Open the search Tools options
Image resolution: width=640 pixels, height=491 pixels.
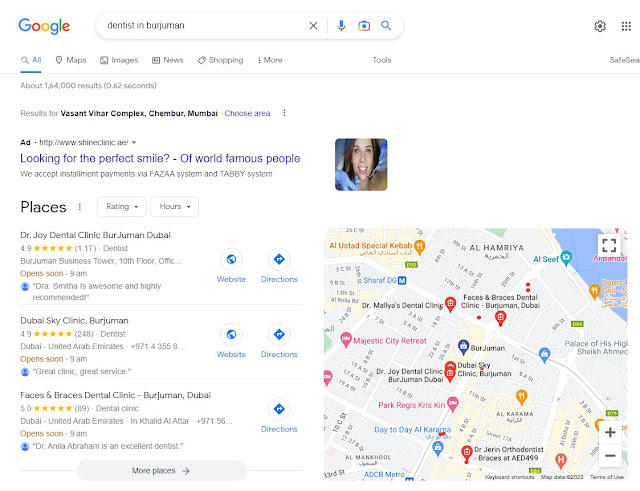(382, 60)
